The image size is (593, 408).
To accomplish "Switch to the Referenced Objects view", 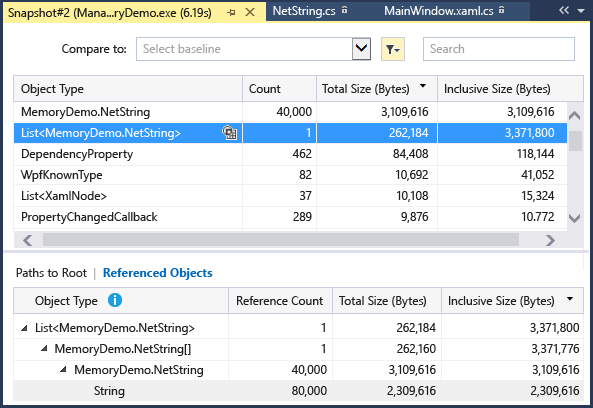I will (158, 273).
